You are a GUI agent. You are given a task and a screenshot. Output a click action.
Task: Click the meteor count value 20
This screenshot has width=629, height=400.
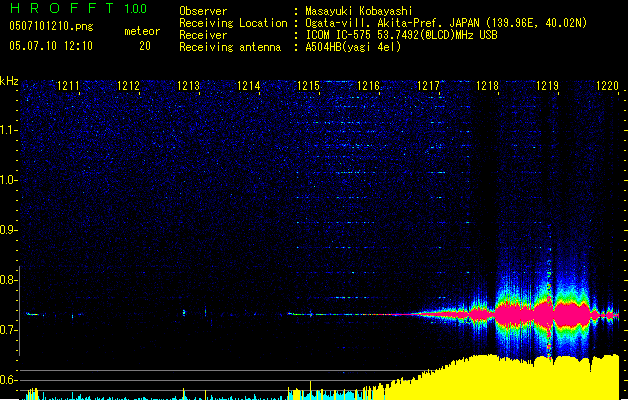coord(145,46)
